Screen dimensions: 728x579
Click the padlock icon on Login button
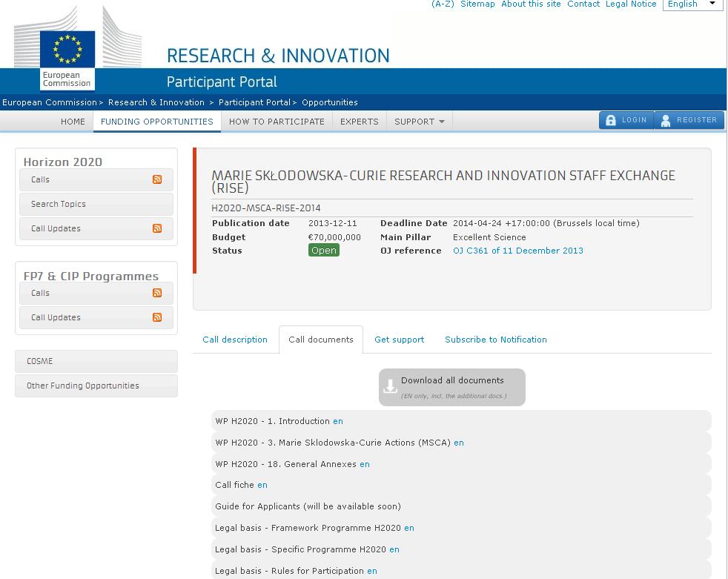(x=611, y=120)
